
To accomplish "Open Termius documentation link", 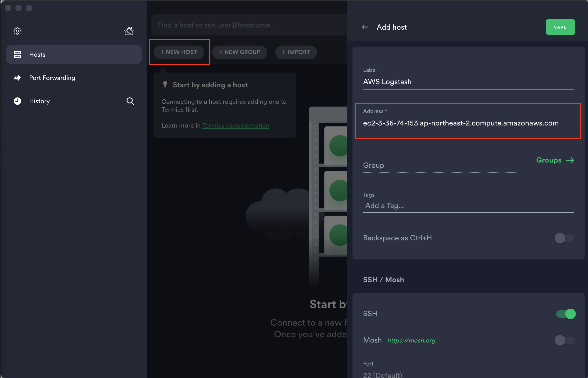I will 236,125.
